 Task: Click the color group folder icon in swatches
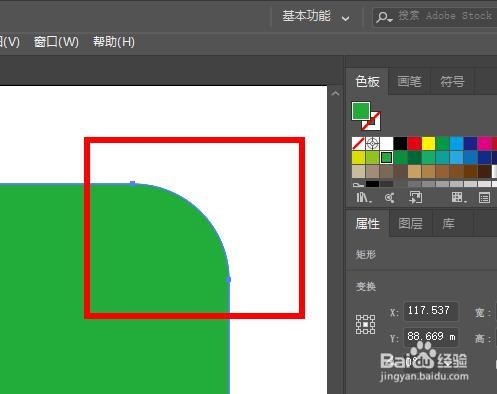[x=358, y=184]
